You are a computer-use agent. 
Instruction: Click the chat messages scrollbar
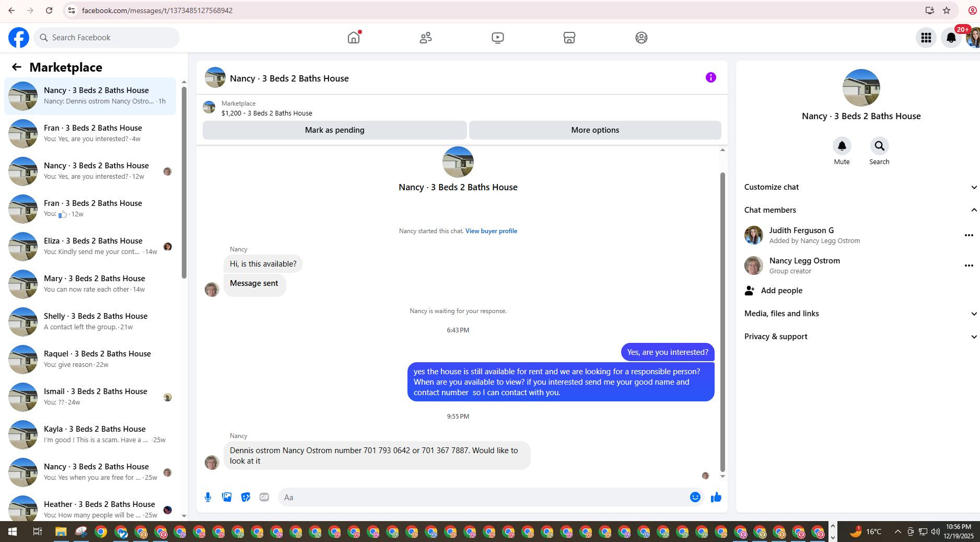(722, 321)
